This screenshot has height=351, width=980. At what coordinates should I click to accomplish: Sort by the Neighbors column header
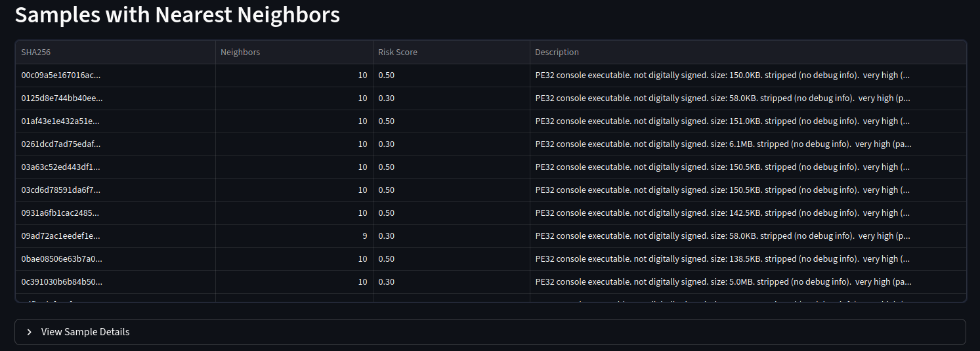(240, 52)
